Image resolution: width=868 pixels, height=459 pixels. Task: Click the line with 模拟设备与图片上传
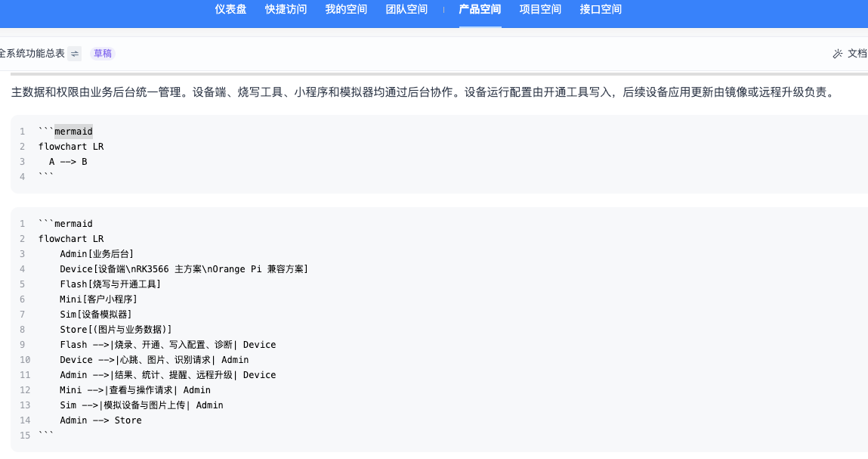tap(142, 405)
